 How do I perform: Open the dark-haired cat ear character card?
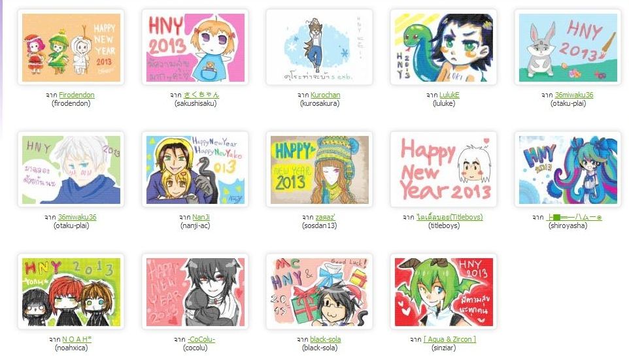click(195, 292)
